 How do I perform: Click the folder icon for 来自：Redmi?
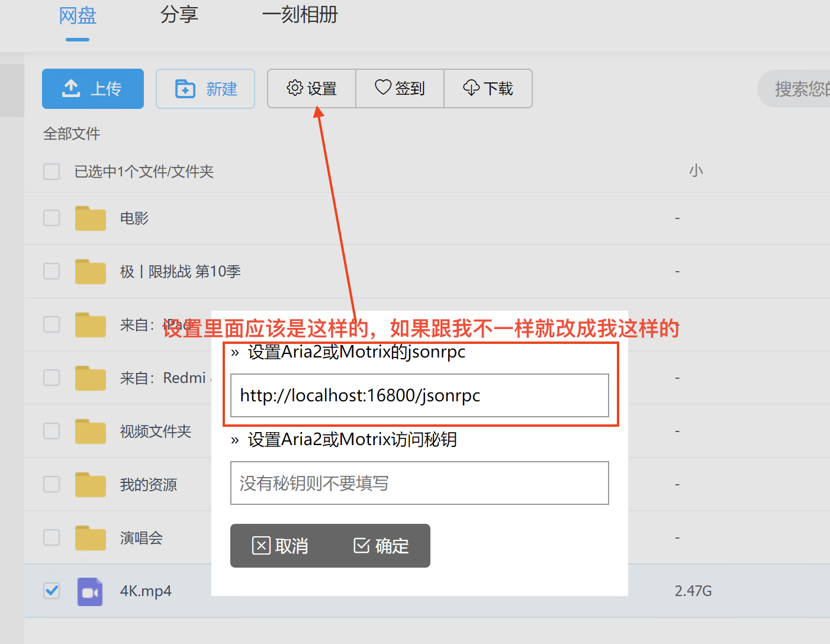91,378
